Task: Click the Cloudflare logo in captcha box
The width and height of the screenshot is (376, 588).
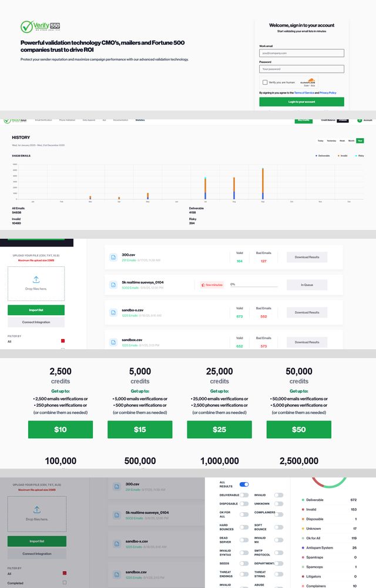Action: pos(308,82)
